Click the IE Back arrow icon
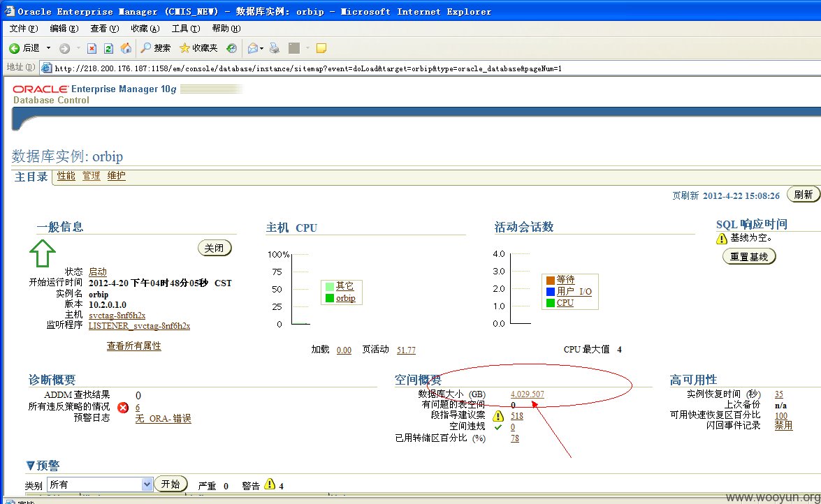Viewport: 821px width, 504px height. 14,48
